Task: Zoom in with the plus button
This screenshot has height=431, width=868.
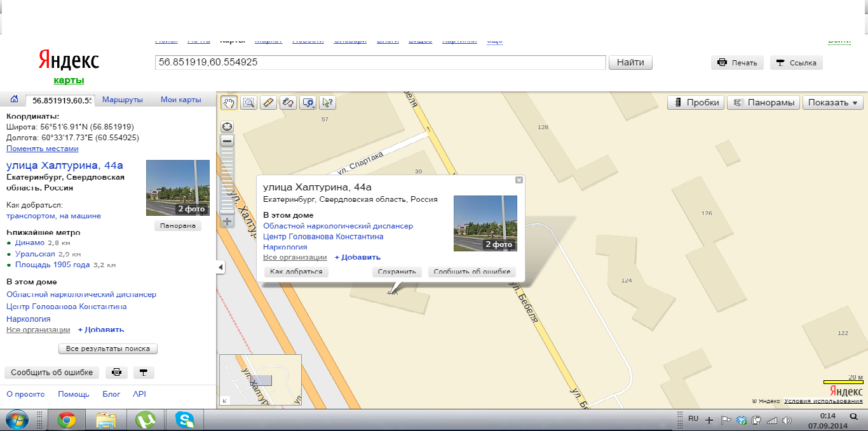Action: 227,222
